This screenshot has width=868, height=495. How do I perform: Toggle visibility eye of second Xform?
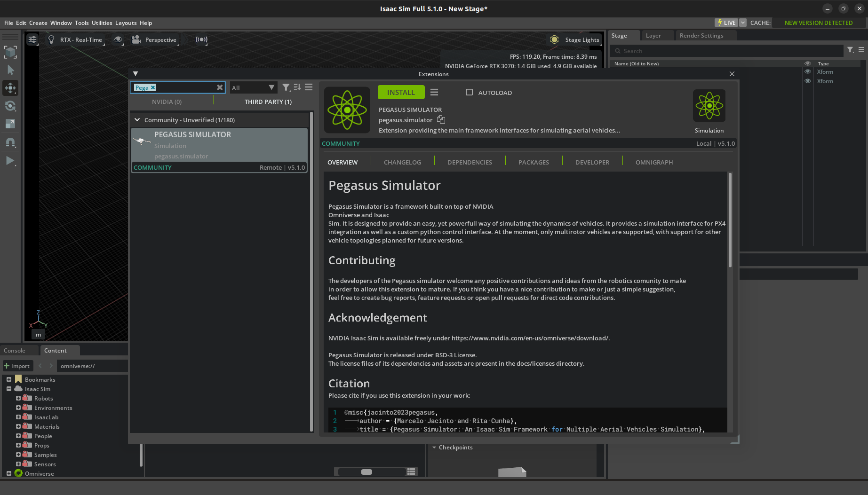(x=808, y=81)
